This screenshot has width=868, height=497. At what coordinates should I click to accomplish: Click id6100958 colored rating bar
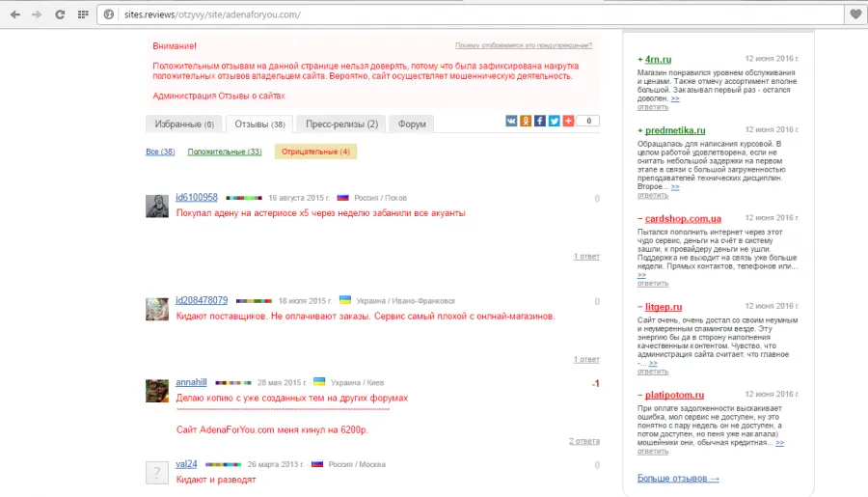pyautogui.click(x=244, y=198)
